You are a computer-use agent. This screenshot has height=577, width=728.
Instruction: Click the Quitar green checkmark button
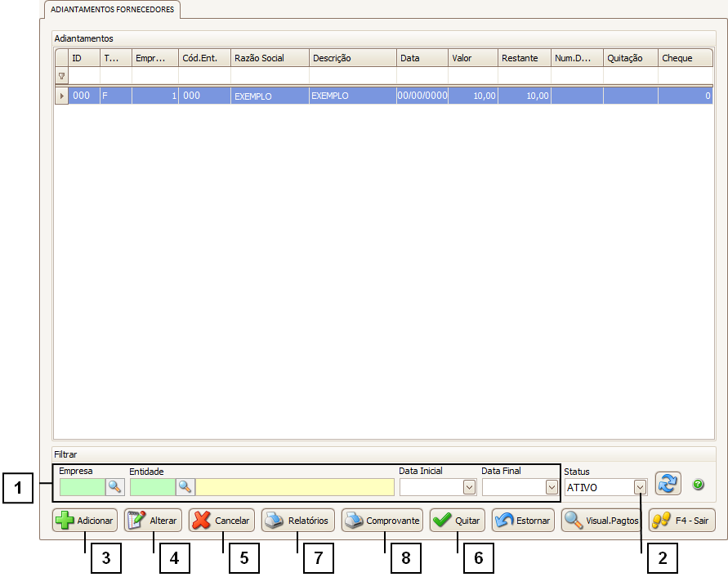tap(458, 521)
